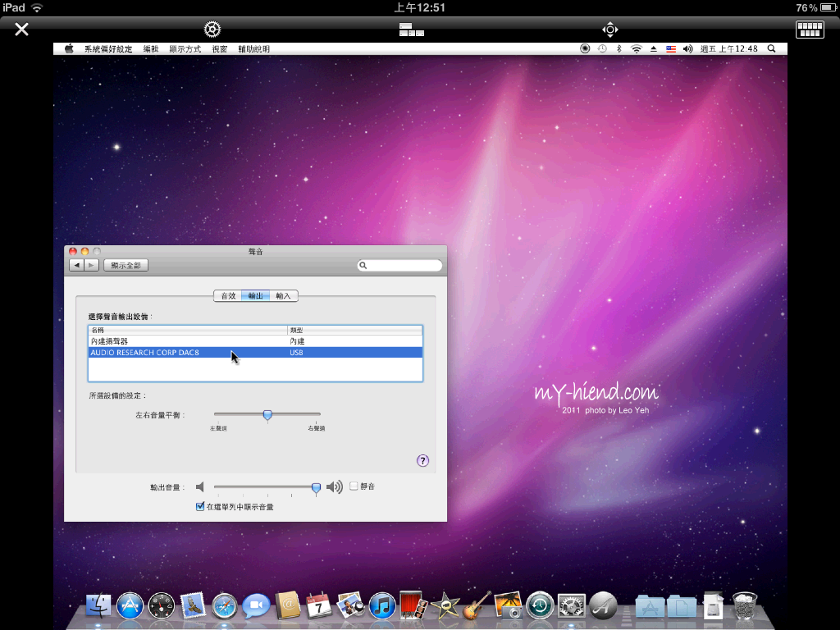Tap the four-way arrow pan icon
The image size is (840, 630).
point(610,29)
